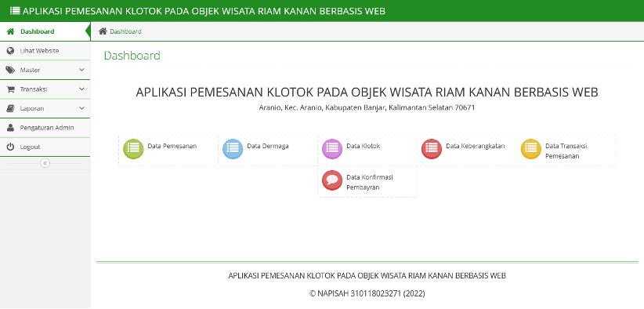Open the Data Klotok link
The image size is (644, 309).
tap(363, 146)
